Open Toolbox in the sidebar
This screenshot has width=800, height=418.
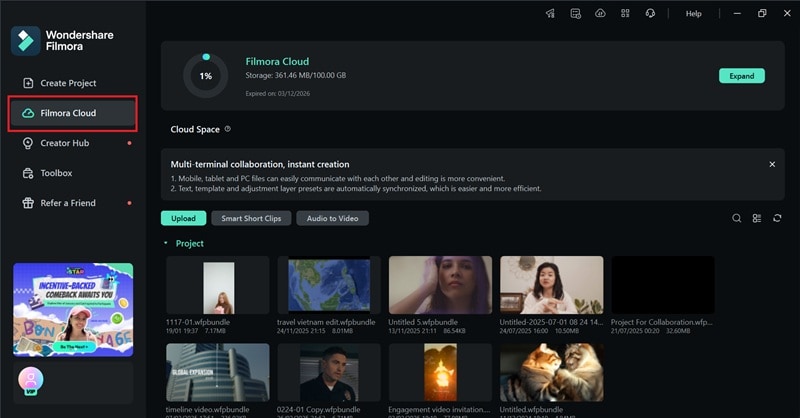[72, 173]
